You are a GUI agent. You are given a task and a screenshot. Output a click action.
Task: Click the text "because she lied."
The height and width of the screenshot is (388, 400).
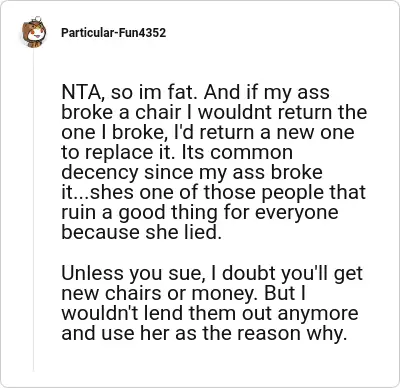coord(142,232)
